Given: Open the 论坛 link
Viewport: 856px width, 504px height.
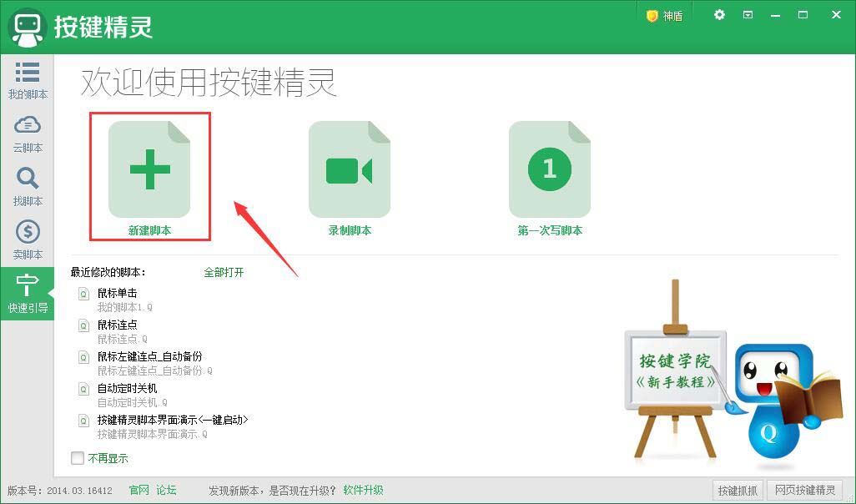Looking at the screenshot, I should [x=166, y=490].
